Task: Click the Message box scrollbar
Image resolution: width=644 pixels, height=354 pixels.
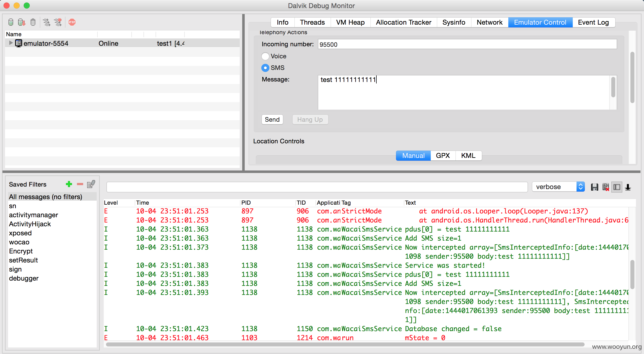Action: tap(613, 87)
